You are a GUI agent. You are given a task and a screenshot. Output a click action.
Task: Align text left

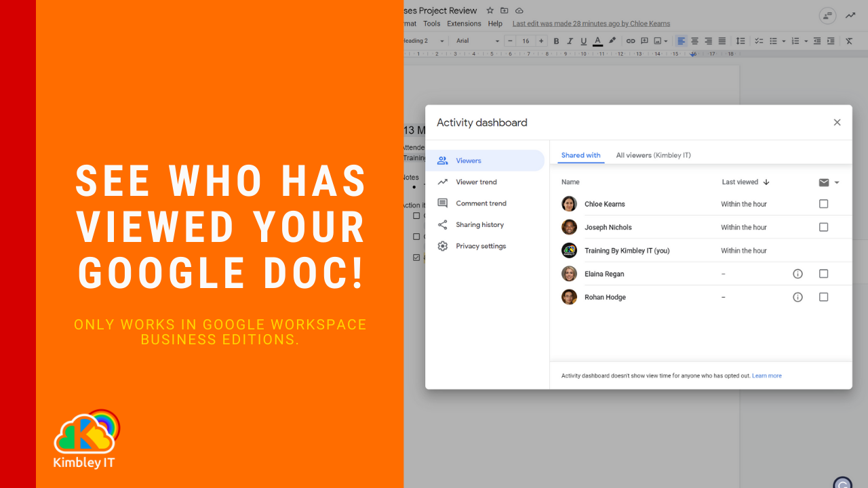682,41
